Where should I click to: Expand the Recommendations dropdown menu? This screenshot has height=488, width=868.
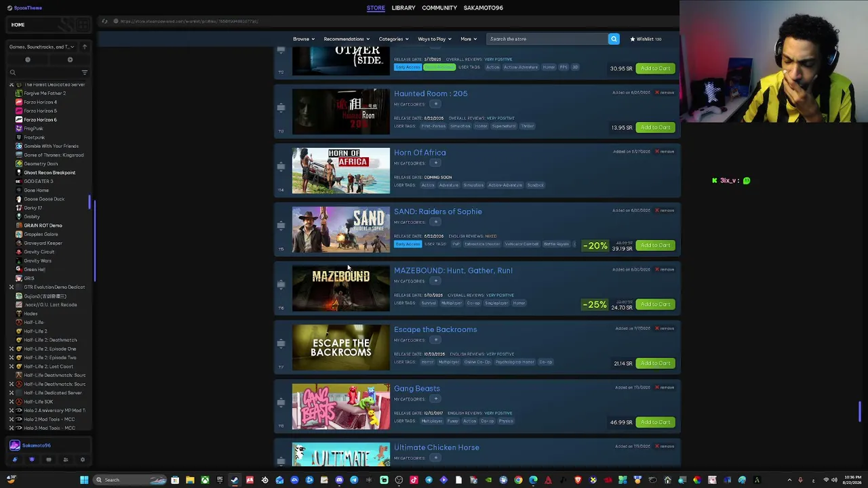tap(347, 39)
